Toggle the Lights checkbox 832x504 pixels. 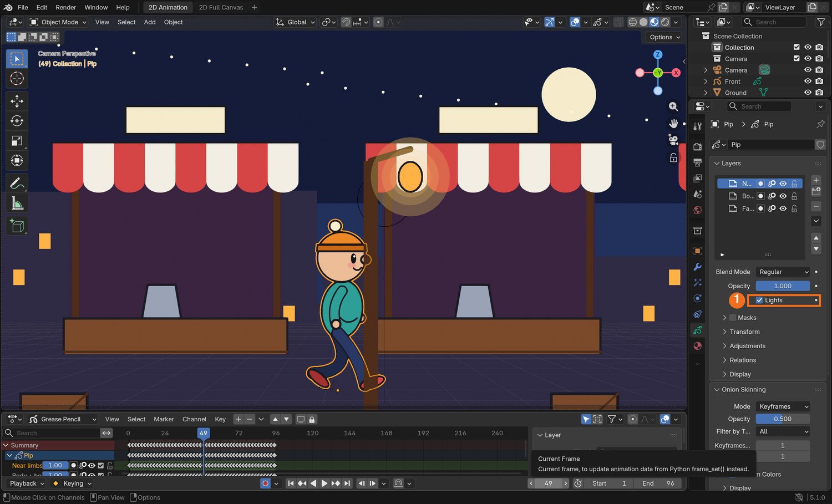(759, 300)
